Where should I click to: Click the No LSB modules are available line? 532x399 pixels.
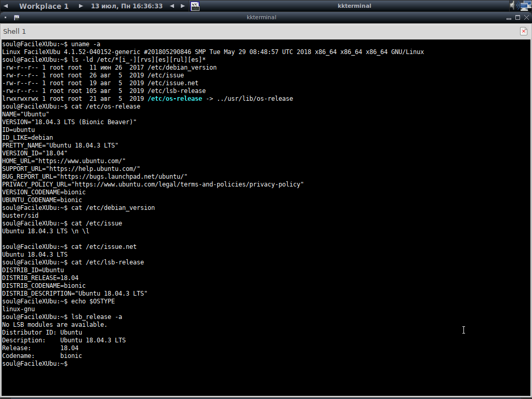pos(55,325)
